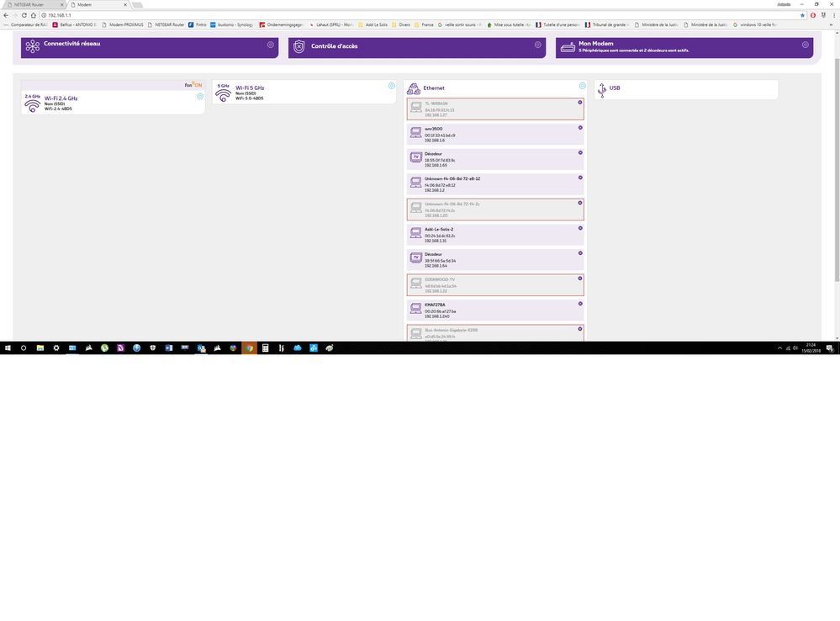840x621 pixels.
Task: Open settings gear for Wi-Fi 5 GHz
Action: pyautogui.click(x=392, y=86)
